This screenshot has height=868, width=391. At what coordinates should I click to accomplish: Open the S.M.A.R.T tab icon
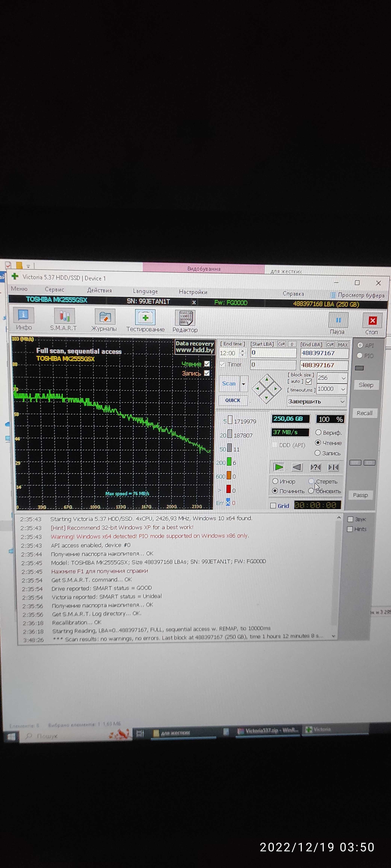(x=64, y=316)
